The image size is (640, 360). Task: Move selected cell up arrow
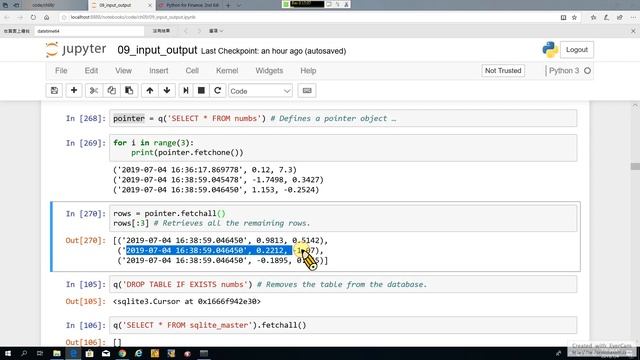pos(150,91)
